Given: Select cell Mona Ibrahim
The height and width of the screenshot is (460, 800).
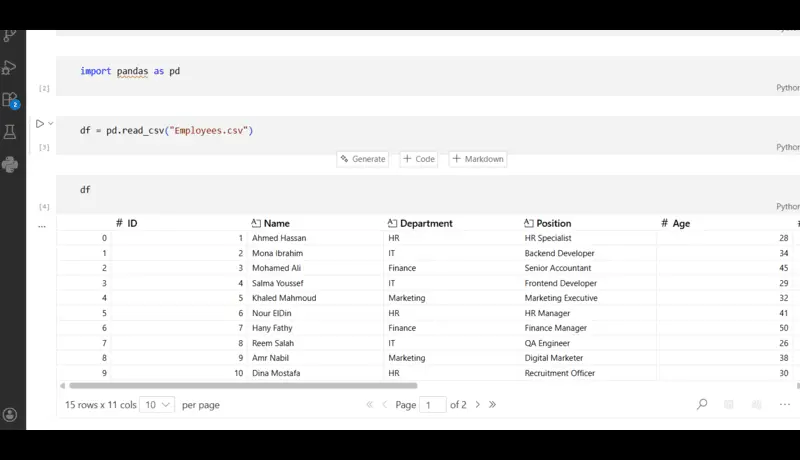Looking at the screenshot, I should coord(278,253).
